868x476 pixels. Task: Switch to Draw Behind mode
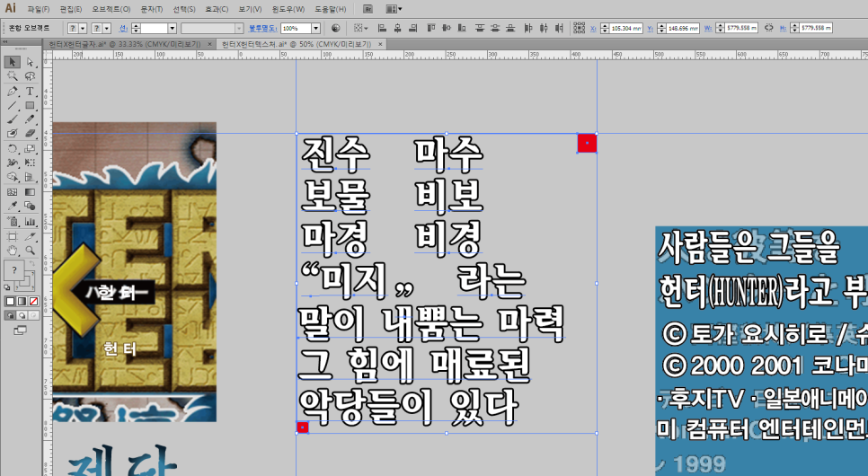pos(22,315)
